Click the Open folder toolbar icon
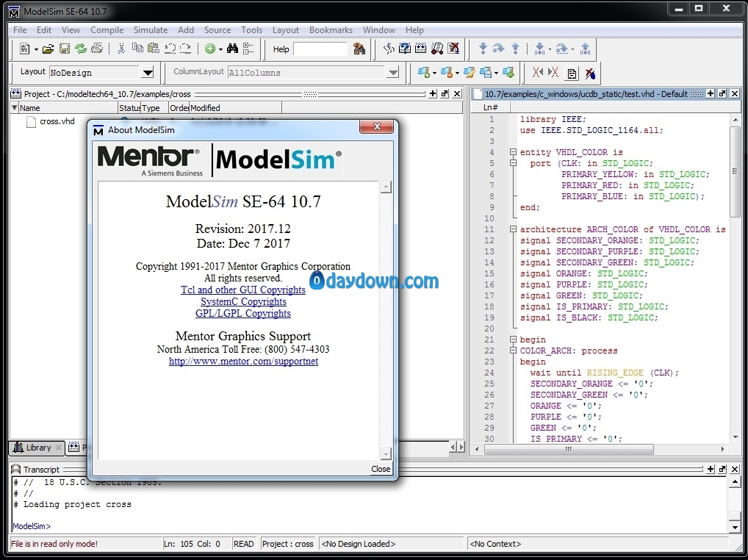Screen dimensions: 748x560 pyautogui.click(x=48, y=49)
